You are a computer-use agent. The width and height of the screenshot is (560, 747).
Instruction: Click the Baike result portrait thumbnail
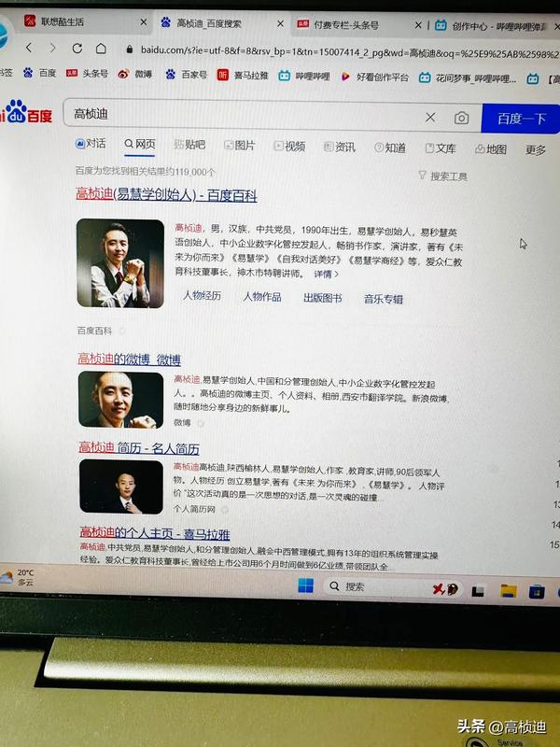(x=120, y=263)
